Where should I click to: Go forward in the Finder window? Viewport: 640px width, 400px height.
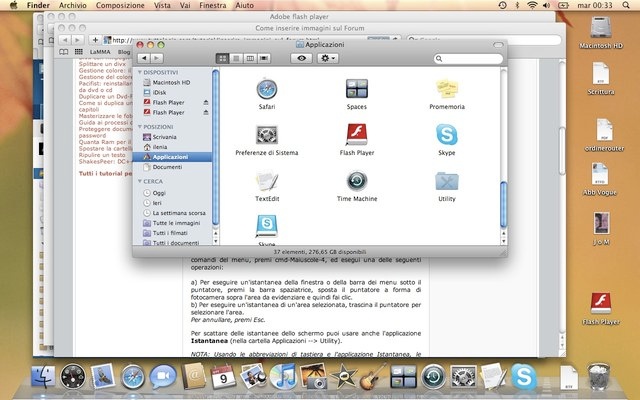[157, 58]
